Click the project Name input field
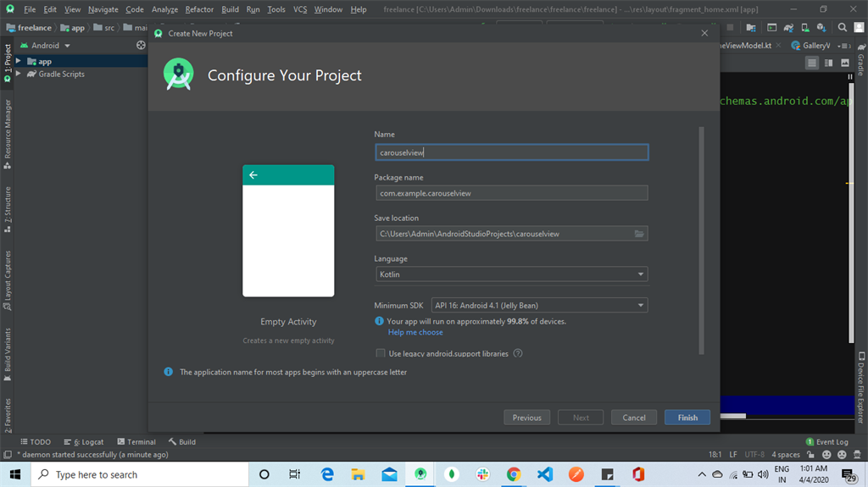Image resolution: width=868 pixels, height=487 pixels. click(511, 152)
